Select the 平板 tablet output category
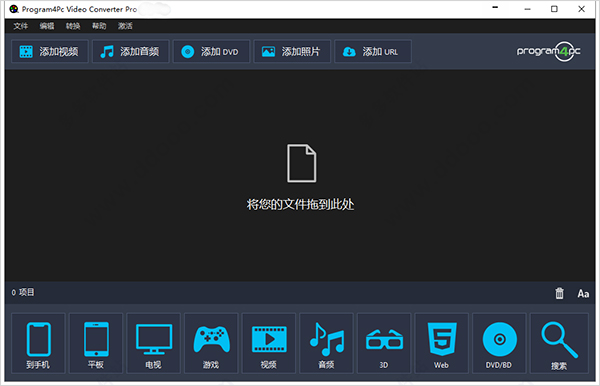The image size is (600, 386). click(96, 343)
